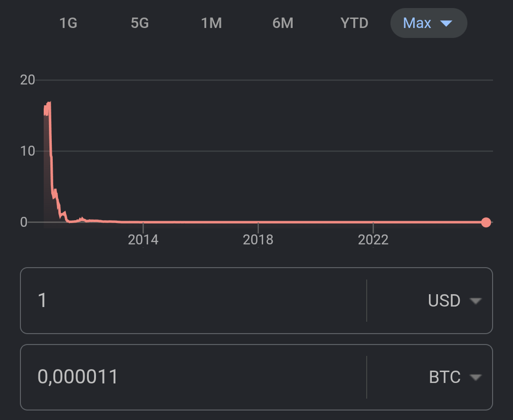
Task: Open the BTC currency selector
Action: (445, 377)
